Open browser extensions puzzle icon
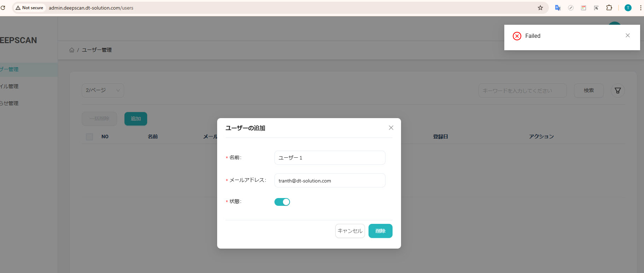This screenshot has width=644, height=273. tap(609, 8)
